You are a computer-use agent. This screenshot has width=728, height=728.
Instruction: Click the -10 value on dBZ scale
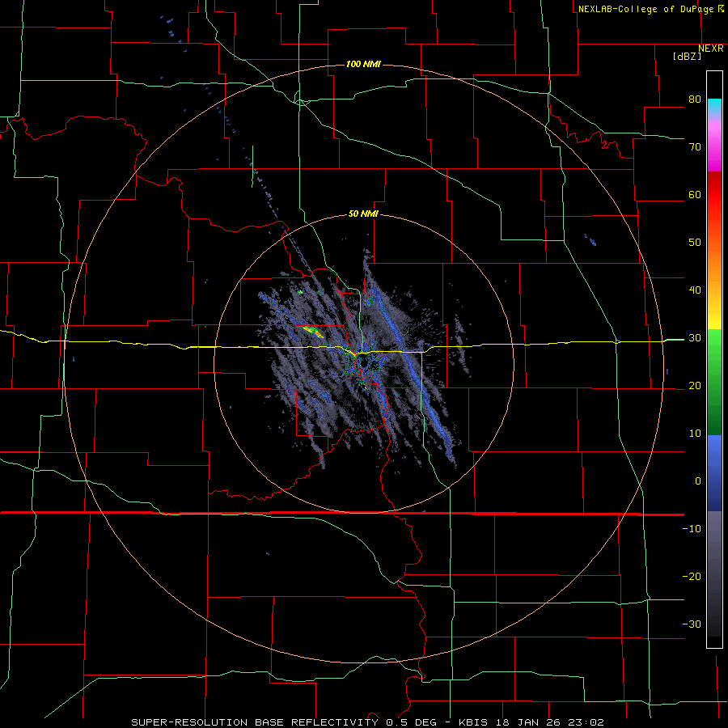click(x=692, y=529)
